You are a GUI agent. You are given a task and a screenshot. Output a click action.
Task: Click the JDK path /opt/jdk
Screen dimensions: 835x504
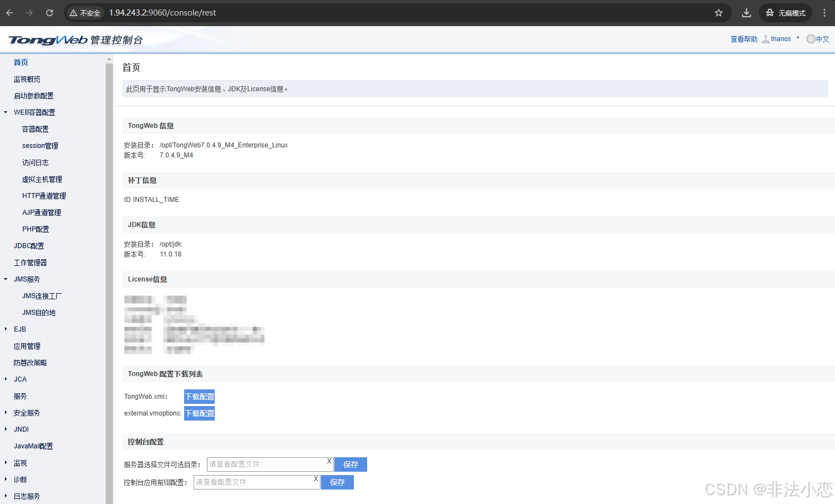170,244
